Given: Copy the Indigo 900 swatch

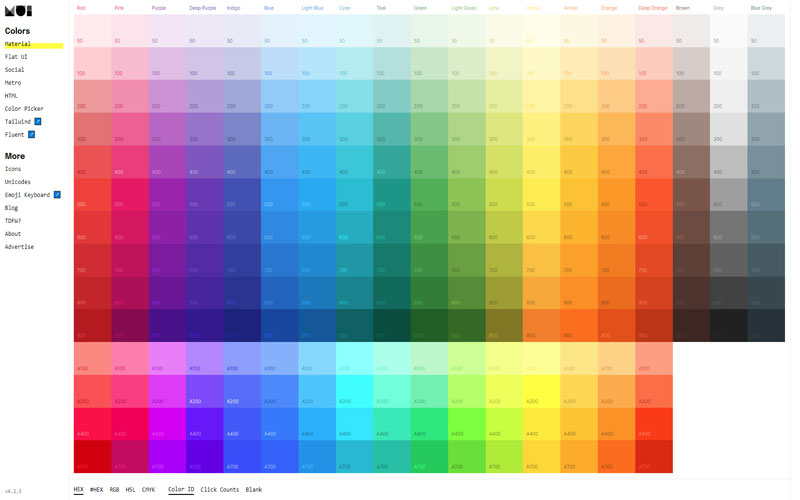Looking at the screenshot, I should [x=242, y=326].
